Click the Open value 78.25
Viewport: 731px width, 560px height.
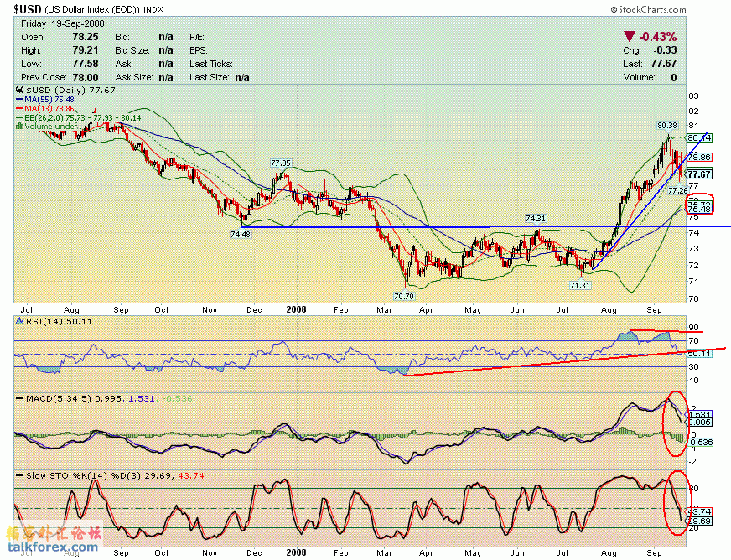(x=86, y=37)
